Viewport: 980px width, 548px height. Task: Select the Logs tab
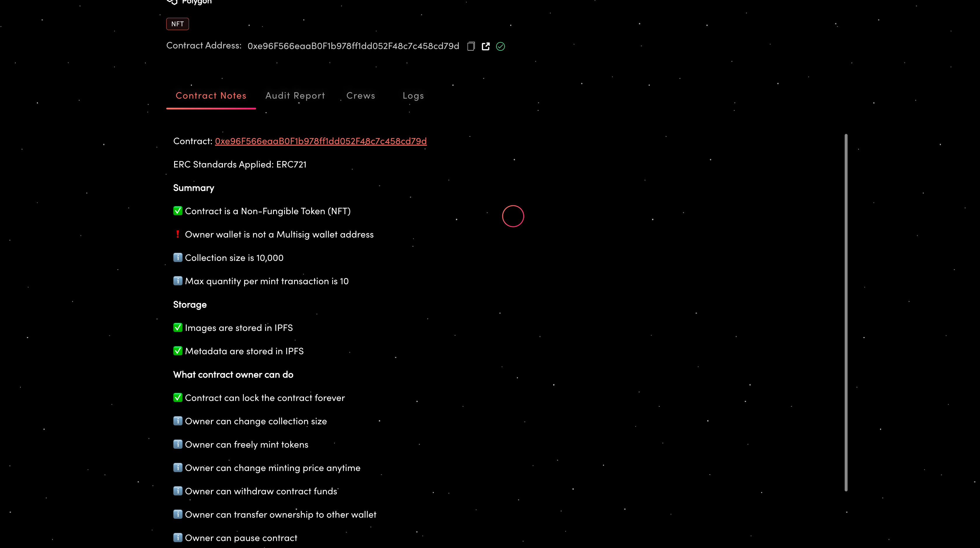[413, 95]
